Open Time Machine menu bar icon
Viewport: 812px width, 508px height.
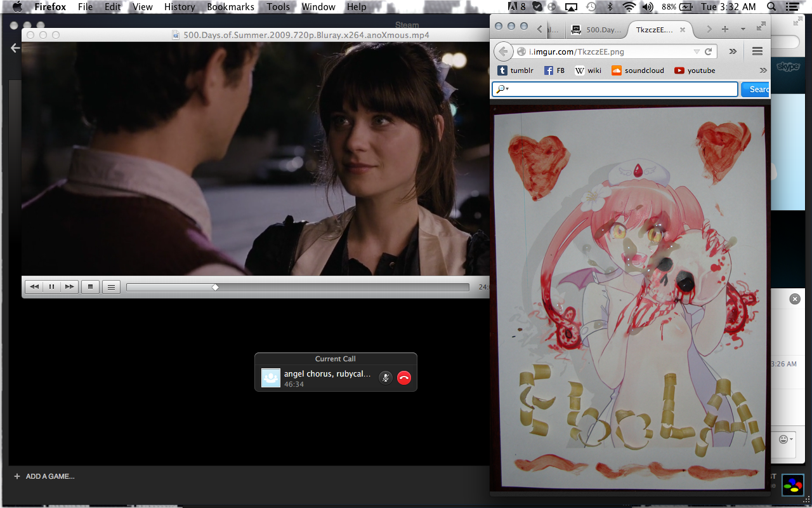click(x=591, y=7)
